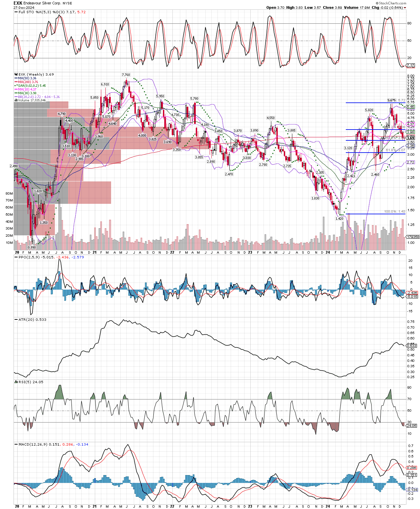The image size is (420, 509).
Task: Click the volume bars icon in legend
Action: click(16, 100)
